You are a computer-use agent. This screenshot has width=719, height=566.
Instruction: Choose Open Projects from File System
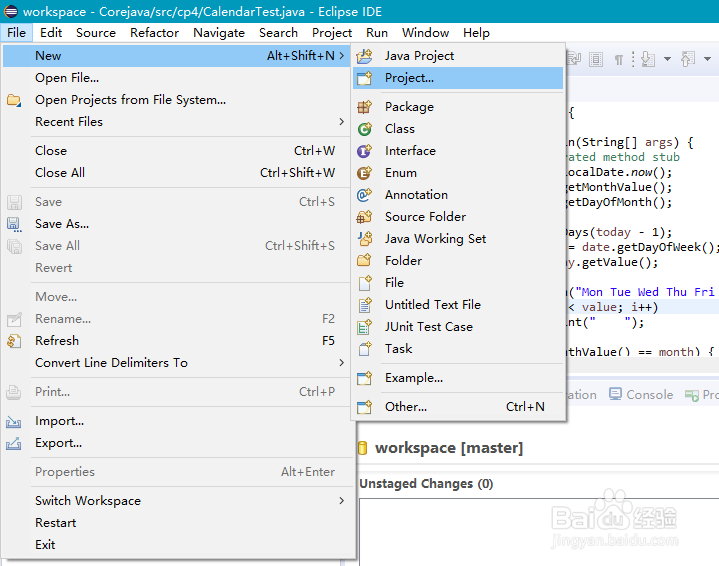point(176,100)
